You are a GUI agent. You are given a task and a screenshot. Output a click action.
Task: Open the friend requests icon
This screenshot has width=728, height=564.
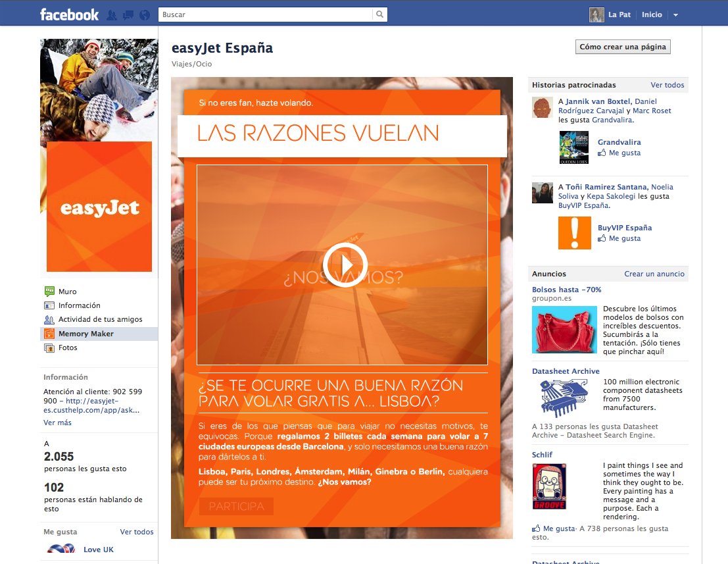click(x=111, y=15)
